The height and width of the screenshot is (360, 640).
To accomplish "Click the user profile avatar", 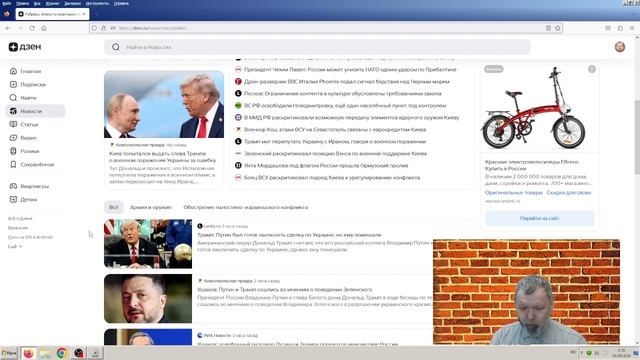I will tap(620, 47).
